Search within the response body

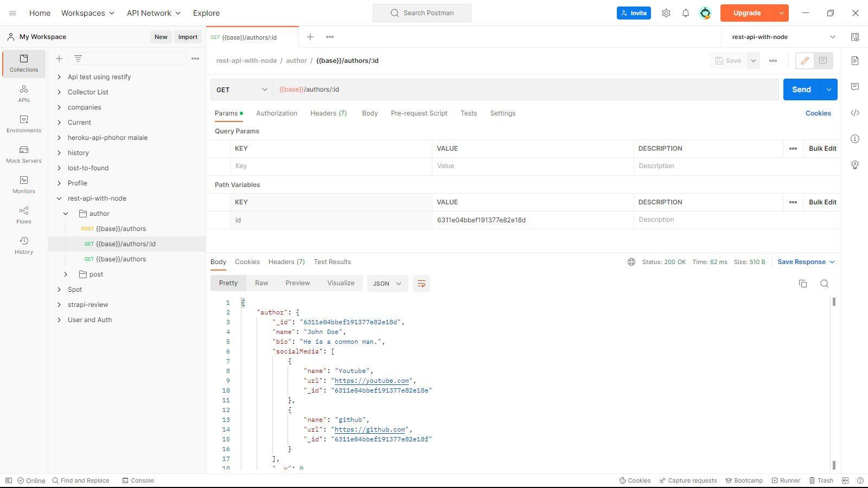click(x=825, y=284)
